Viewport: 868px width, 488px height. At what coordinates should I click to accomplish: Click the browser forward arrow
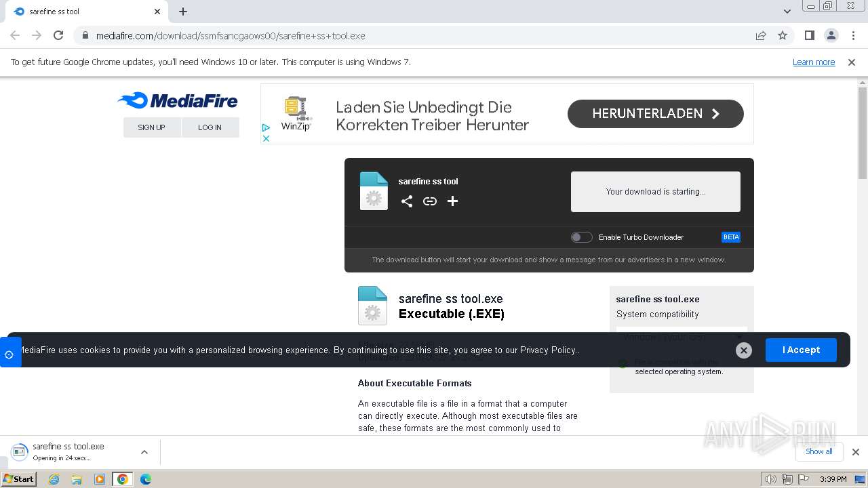pos(37,36)
